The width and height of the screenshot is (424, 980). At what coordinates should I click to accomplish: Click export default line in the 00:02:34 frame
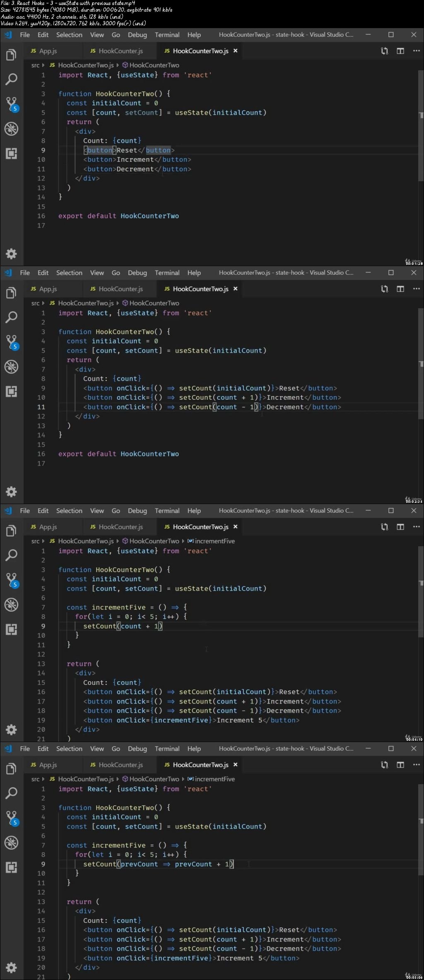118,454
